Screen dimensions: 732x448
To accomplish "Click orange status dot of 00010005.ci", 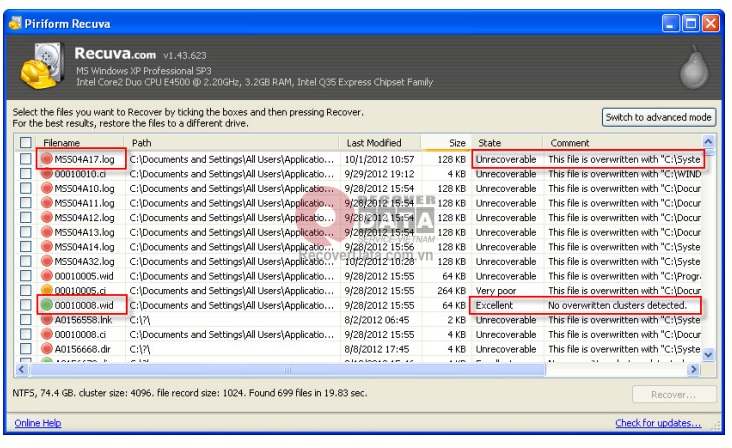I will tap(46, 290).
